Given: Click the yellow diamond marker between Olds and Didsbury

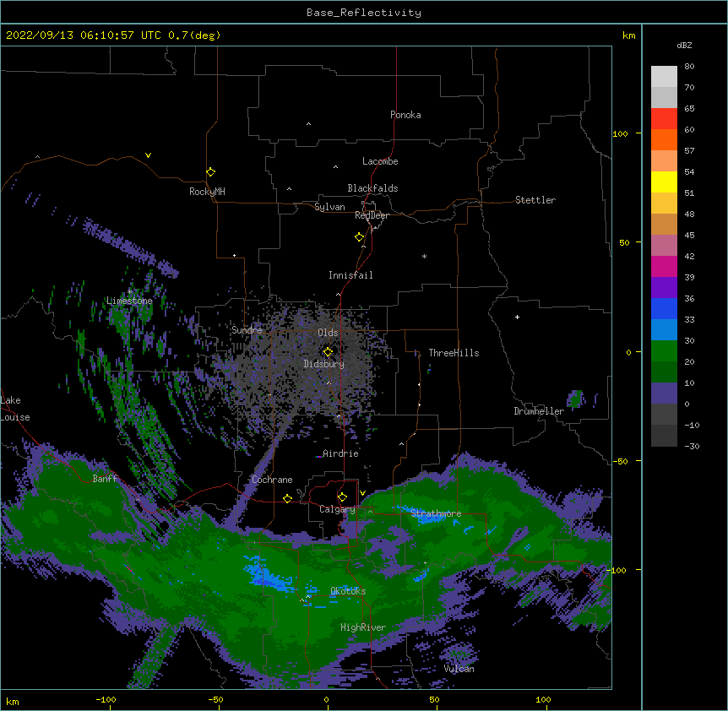Looking at the screenshot, I should point(328,351).
